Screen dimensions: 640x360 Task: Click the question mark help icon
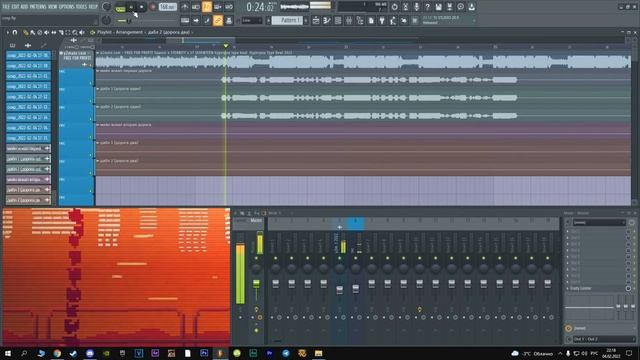(x=427, y=7)
